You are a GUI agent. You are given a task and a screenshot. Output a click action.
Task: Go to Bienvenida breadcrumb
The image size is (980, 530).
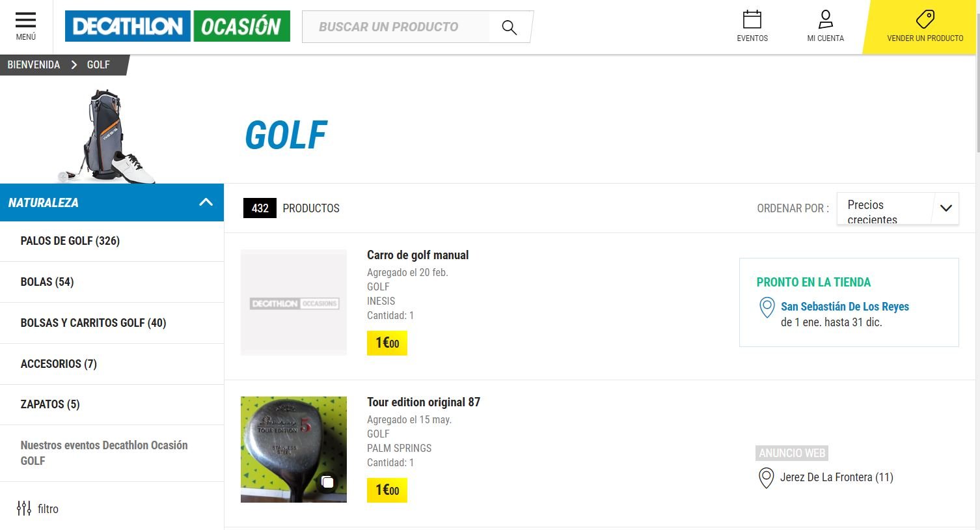[34, 64]
